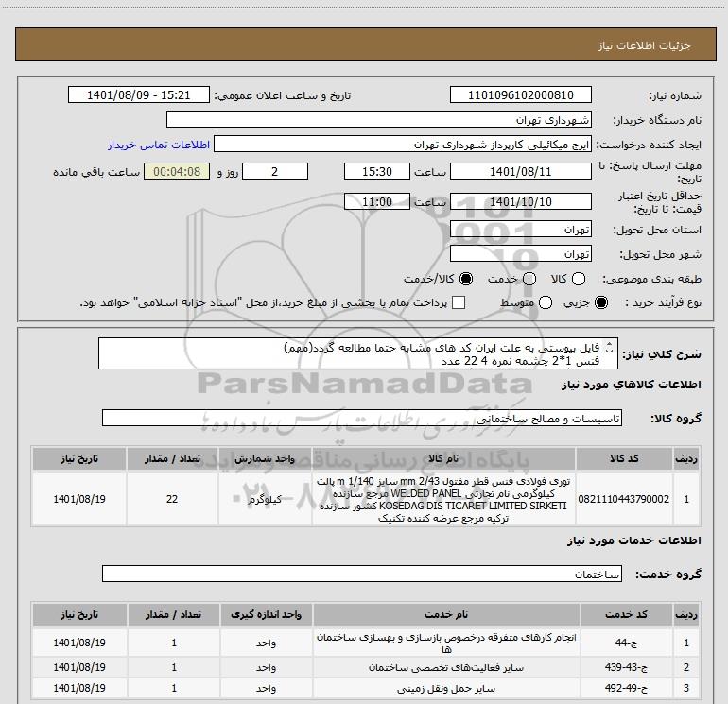Click the نام کالا column header
The width and height of the screenshot is (728, 704).
coord(443,458)
